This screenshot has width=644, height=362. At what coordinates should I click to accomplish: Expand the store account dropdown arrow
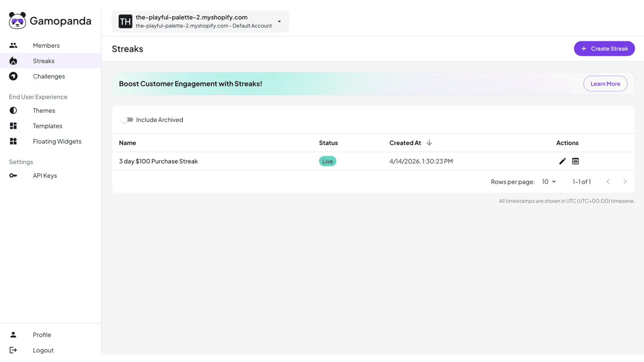(x=279, y=21)
